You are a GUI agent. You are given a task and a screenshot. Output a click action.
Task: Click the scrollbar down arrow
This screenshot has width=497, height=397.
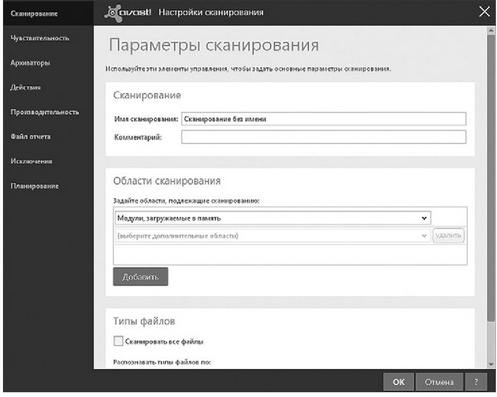click(x=491, y=364)
